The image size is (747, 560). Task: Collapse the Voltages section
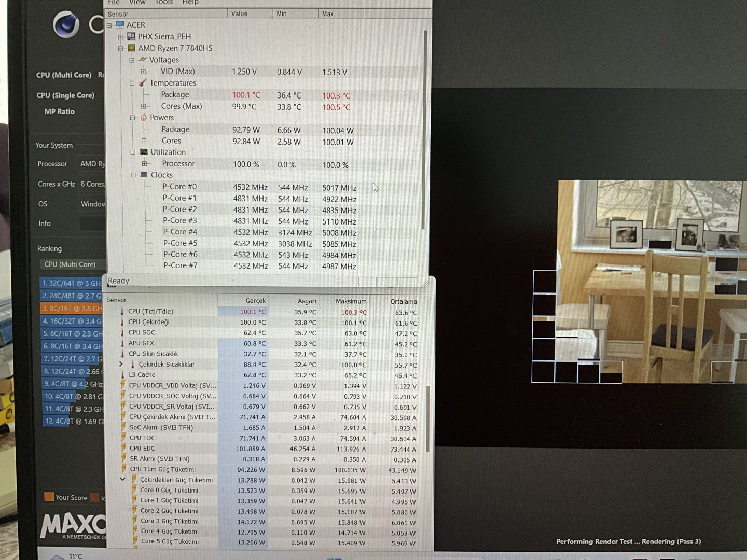coord(132,60)
